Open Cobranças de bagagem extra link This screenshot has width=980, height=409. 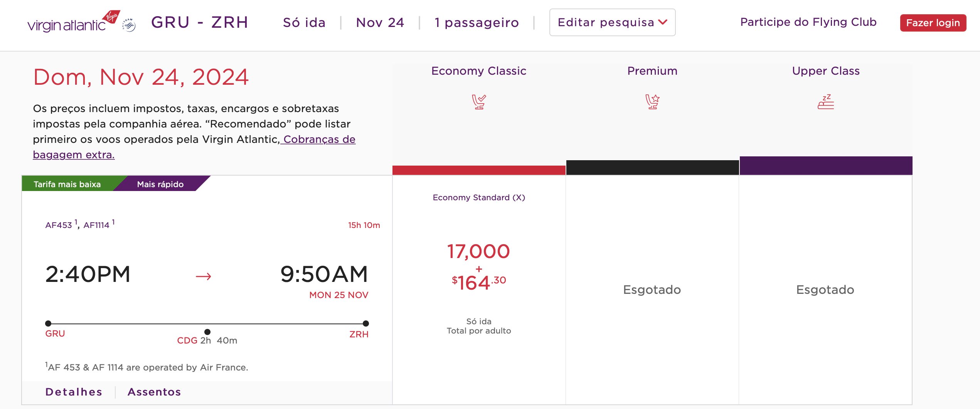[x=194, y=147]
